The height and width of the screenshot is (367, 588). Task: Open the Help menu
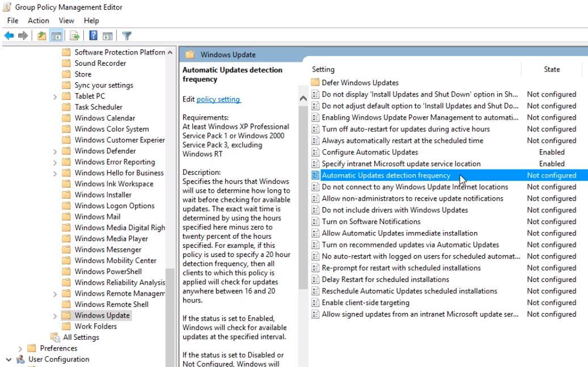point(91,20)
